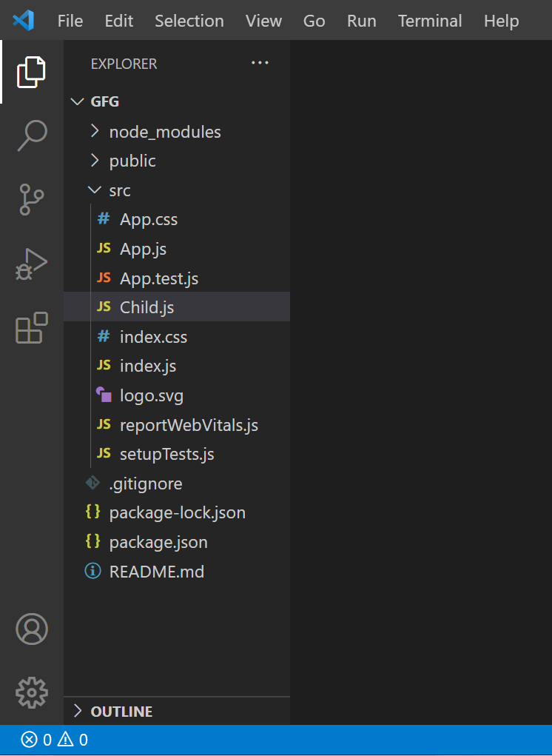Screen dimensions: 552x756
Task: Open App.js file in src
Action: [x=143, y=249]
